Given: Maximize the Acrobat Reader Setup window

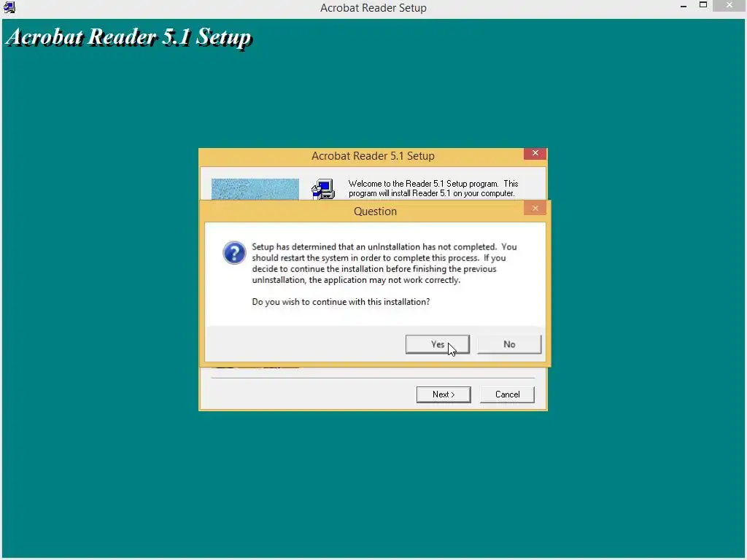Looking at the screenshot, I should [703, 5].
